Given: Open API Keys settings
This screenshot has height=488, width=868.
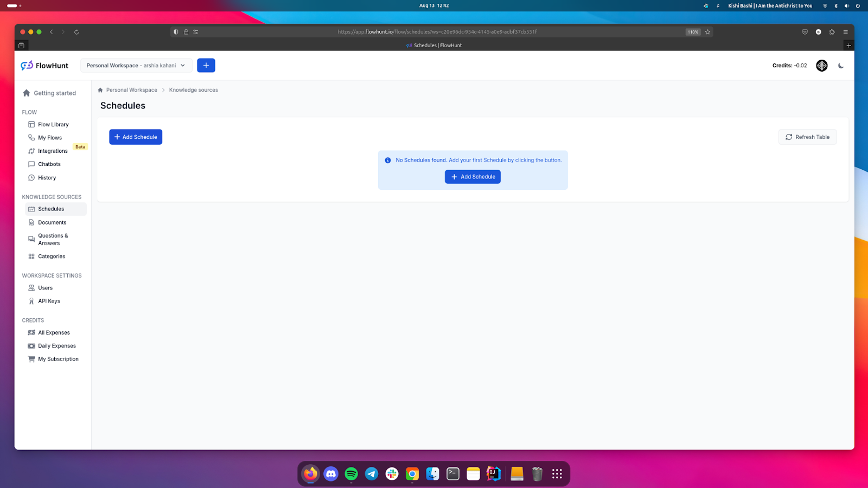Looking at the screenshot, I should coord(49,301).
